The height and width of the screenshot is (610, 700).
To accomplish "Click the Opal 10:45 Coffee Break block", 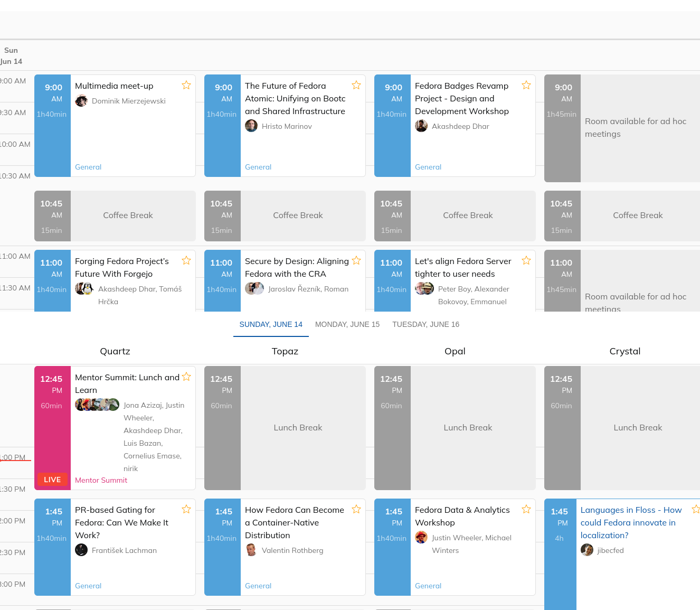I will 455,216.
